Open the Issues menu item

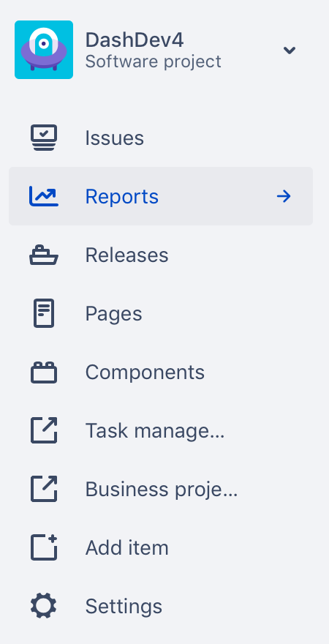pyautogui.click(x=161, y=138)
